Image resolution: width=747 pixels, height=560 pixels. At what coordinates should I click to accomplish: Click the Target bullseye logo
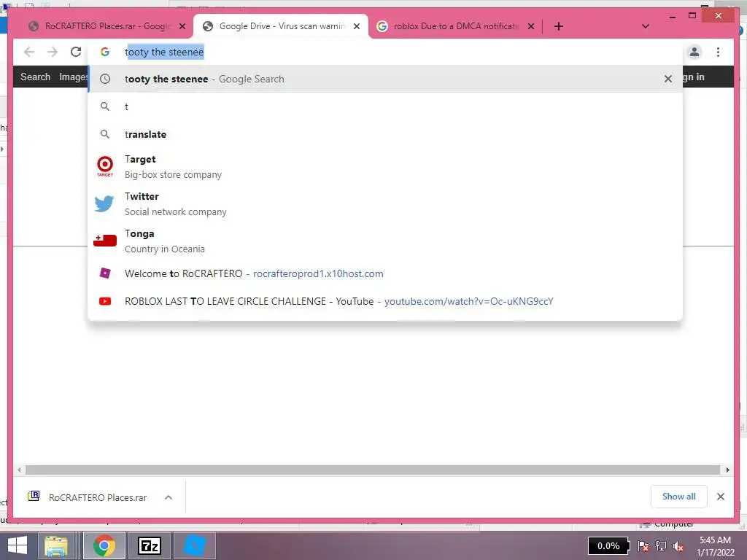105,166
